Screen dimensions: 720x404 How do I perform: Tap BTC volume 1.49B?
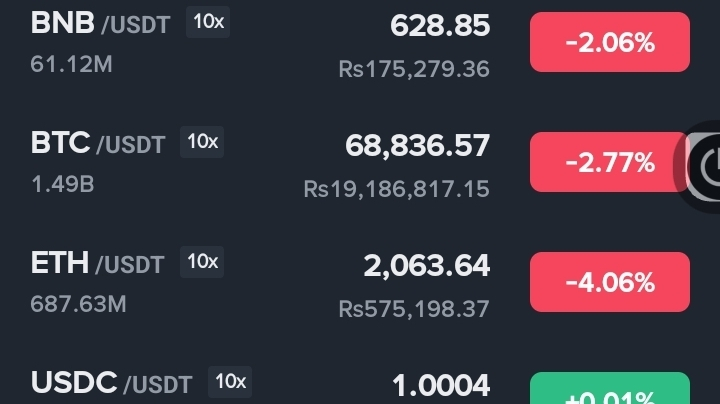pyautogui.click(x=62, y=184)
